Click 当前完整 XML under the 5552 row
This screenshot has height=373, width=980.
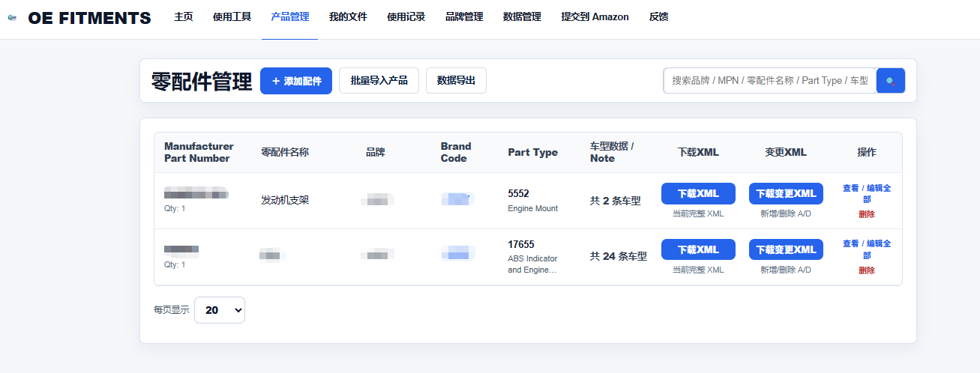coord(698,213)
